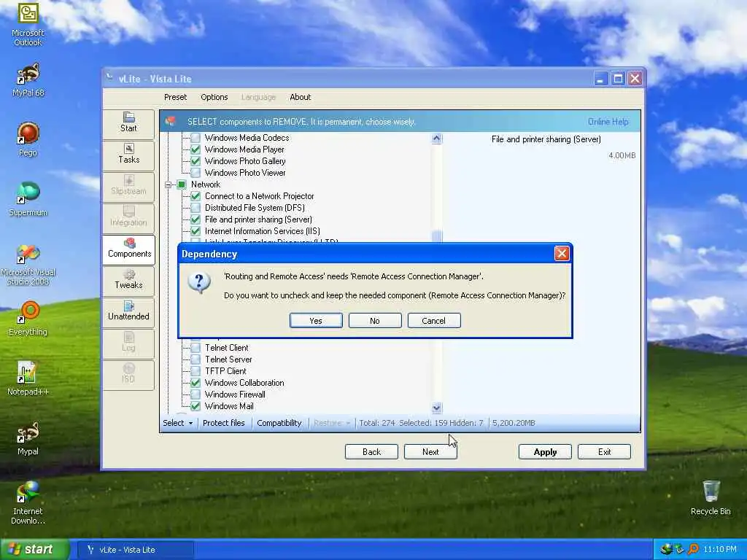Open the Slipstream page in sidebar

[128, 186]
